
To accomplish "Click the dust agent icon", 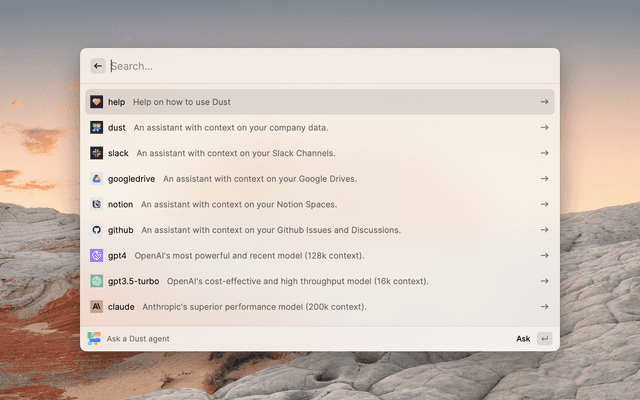I will [97, 128].
